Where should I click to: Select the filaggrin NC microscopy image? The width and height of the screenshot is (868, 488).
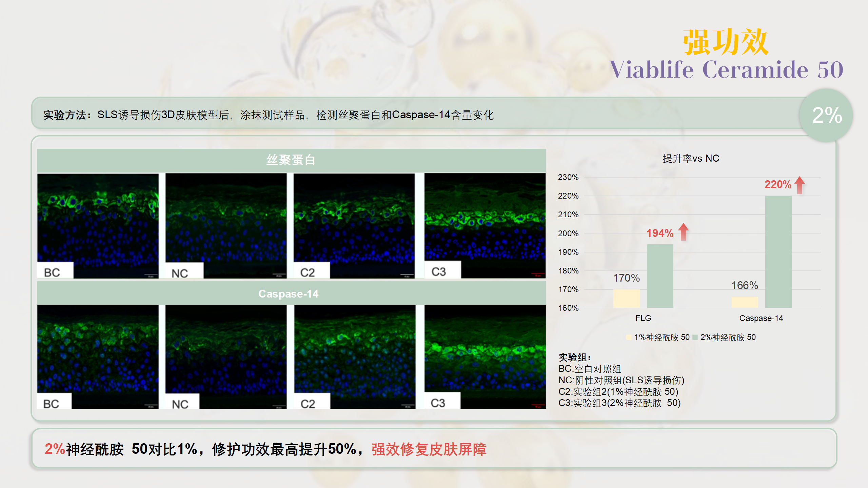coord(226,225)
